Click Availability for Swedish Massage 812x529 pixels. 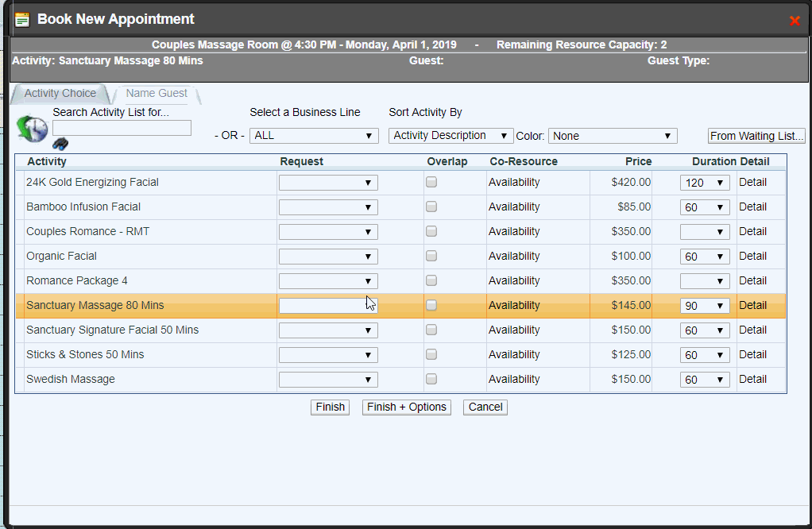pos(514,379)
